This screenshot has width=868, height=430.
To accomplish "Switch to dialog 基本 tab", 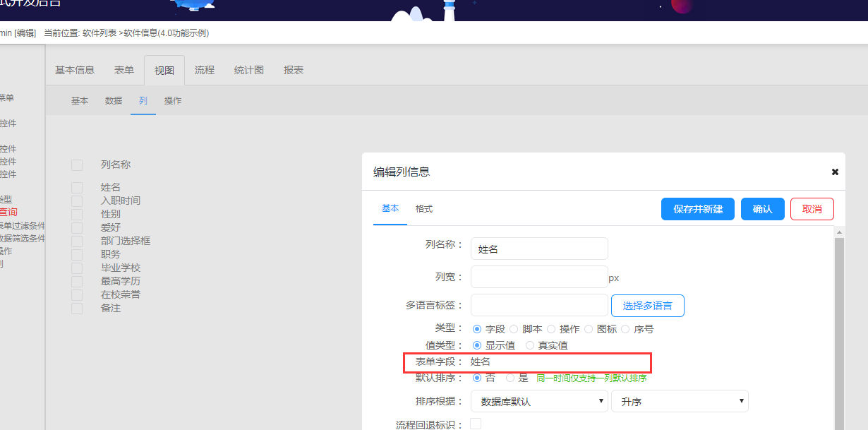I will 390,208.
